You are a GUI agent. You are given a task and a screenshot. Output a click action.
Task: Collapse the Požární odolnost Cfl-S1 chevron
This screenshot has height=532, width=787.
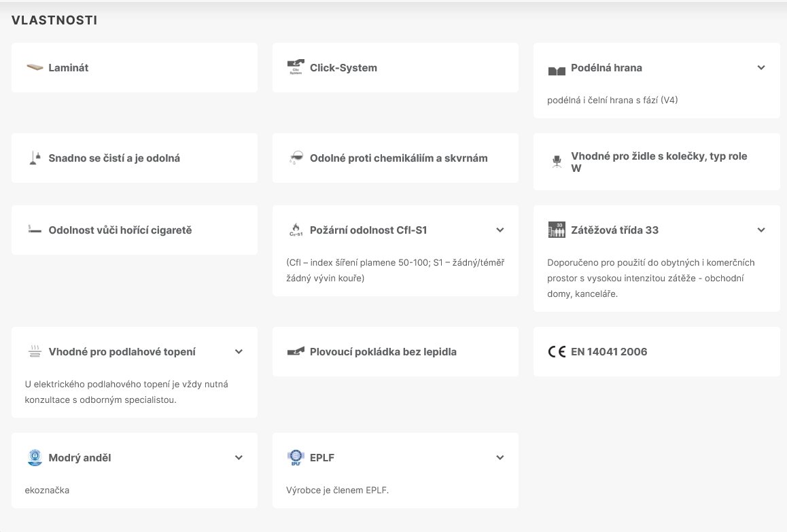[x=500, y=230]
